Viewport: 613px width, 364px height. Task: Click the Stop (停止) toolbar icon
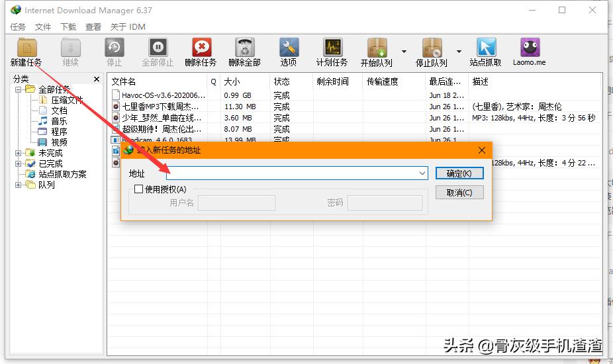click(114, 48)
